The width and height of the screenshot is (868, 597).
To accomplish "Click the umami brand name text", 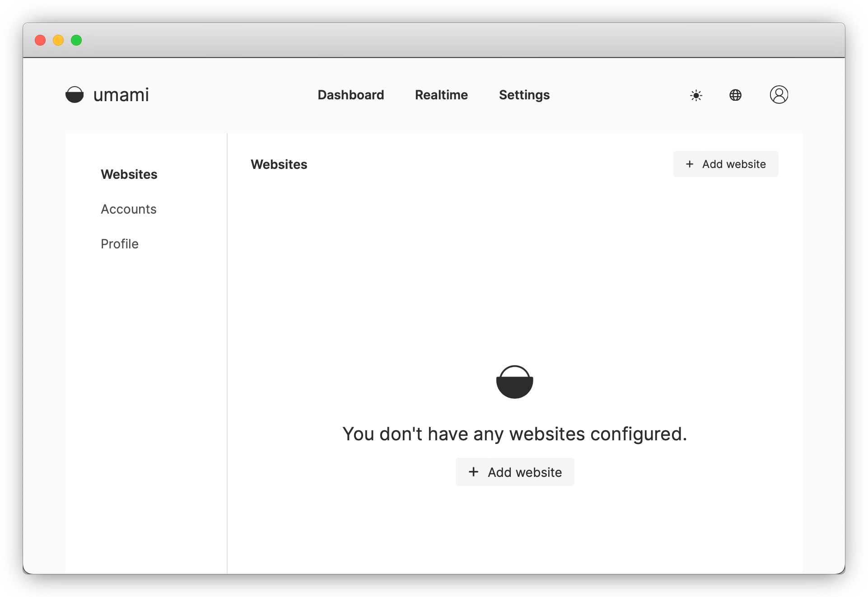I will click(x=121, y=95).
